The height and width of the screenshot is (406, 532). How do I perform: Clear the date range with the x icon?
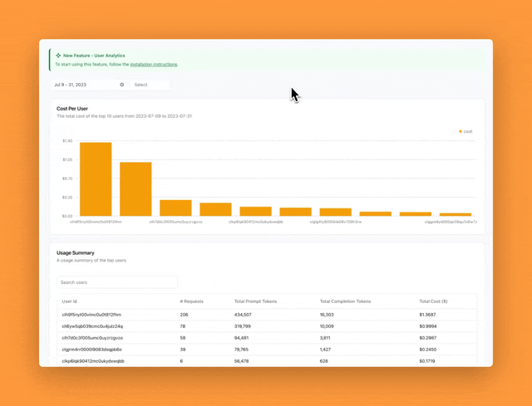[122, 85]
